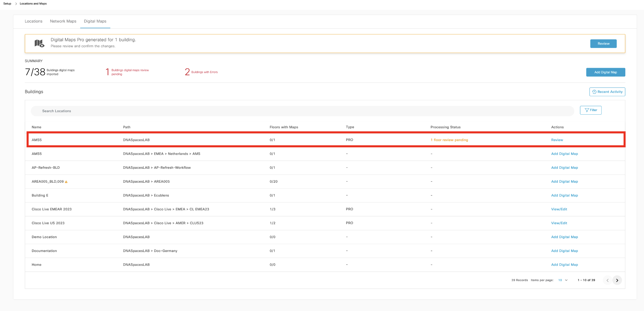Image resolution: width=644 pixels, height=311 pixels.
Task: Open View/Edit for Cisco Live EMEAR 2023
Action: (x=559, y=209)
